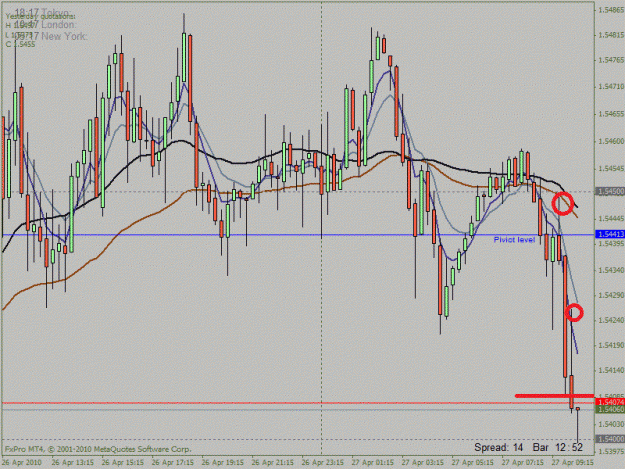Click the 'Pivot level' label on the chart

[514, 239]
